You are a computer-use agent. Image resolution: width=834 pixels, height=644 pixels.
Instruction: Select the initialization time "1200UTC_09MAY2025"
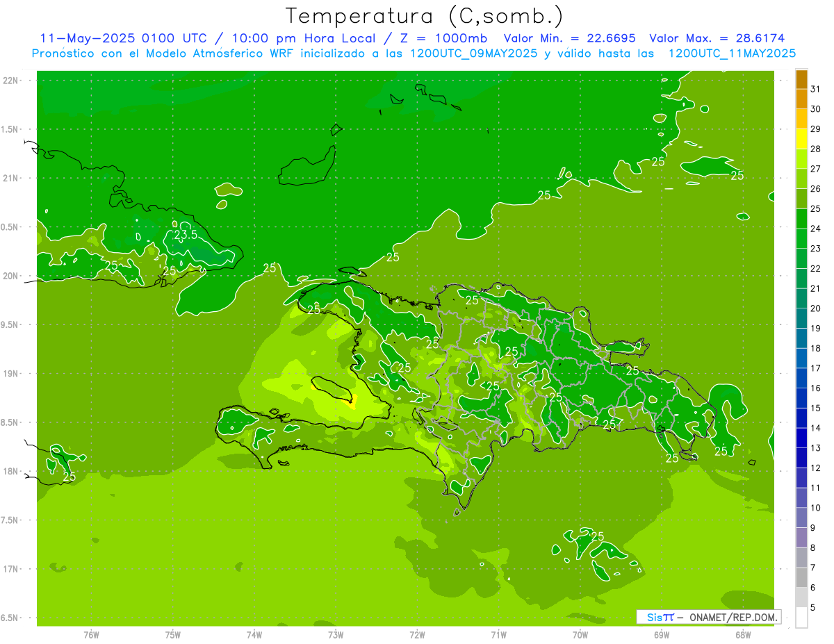pos(473,53)
